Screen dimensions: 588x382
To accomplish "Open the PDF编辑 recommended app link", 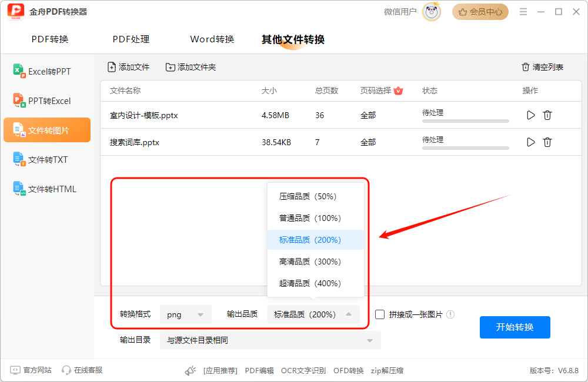I will point(259,371).
